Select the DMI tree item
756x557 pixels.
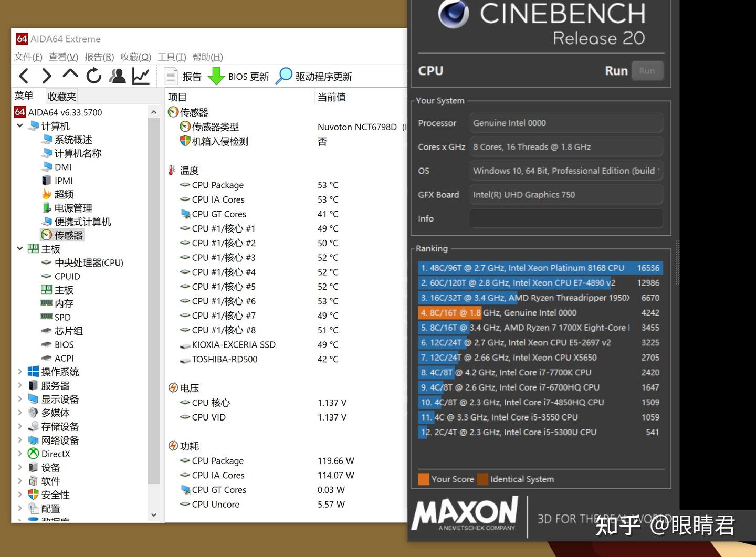[57, 167]
